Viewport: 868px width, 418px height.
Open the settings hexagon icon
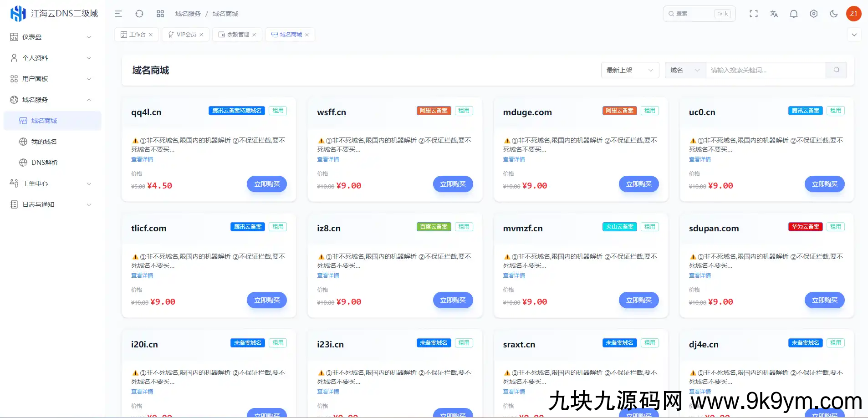click(814, 14)
